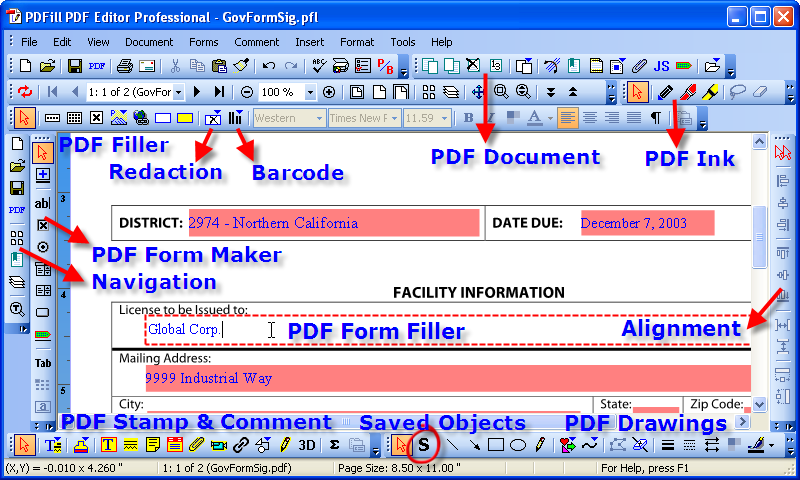800x480 pixels.
Task: Toggle Bold text formatting
Action: pos(468,118)
